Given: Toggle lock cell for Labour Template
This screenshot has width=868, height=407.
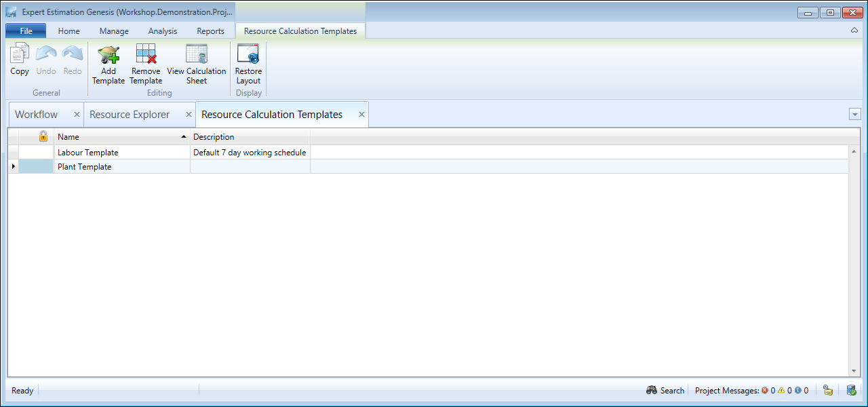Looking at the screenshot, I should [x=37, y=153].
